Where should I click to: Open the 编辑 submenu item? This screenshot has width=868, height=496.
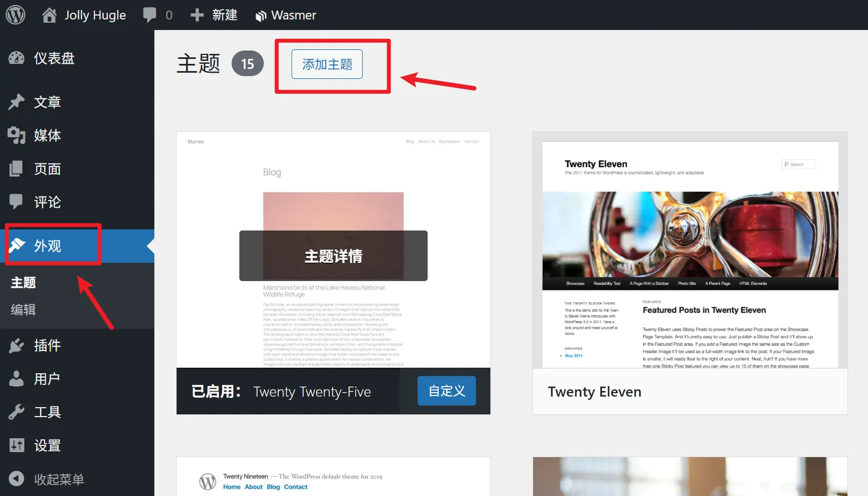(x=23, y=309)
